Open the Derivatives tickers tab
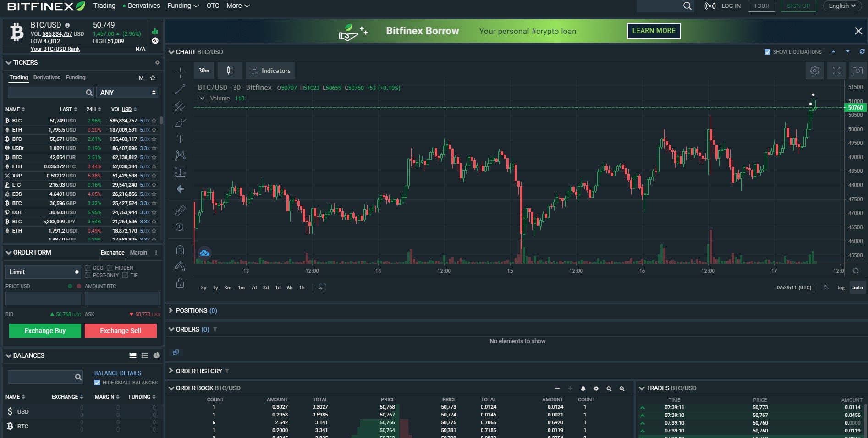 pos(47,78)
